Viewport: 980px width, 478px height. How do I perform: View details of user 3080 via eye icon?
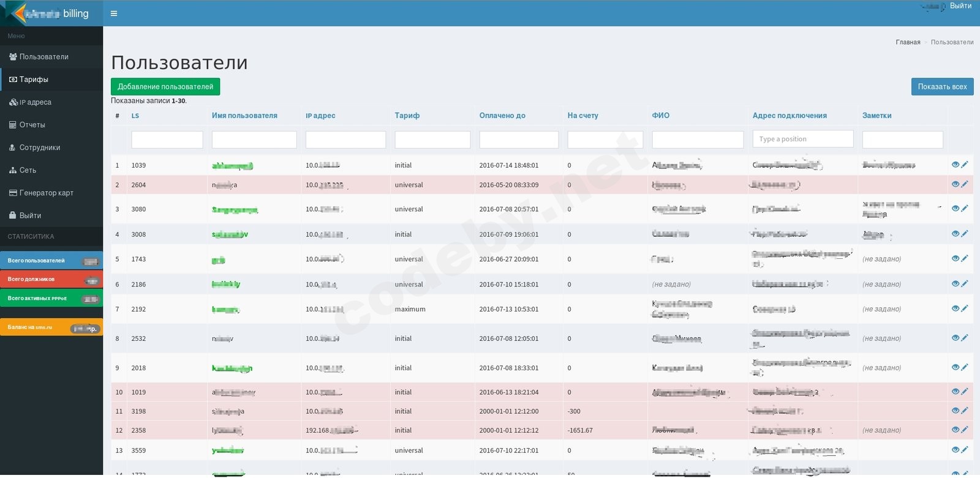pos(955,209)
